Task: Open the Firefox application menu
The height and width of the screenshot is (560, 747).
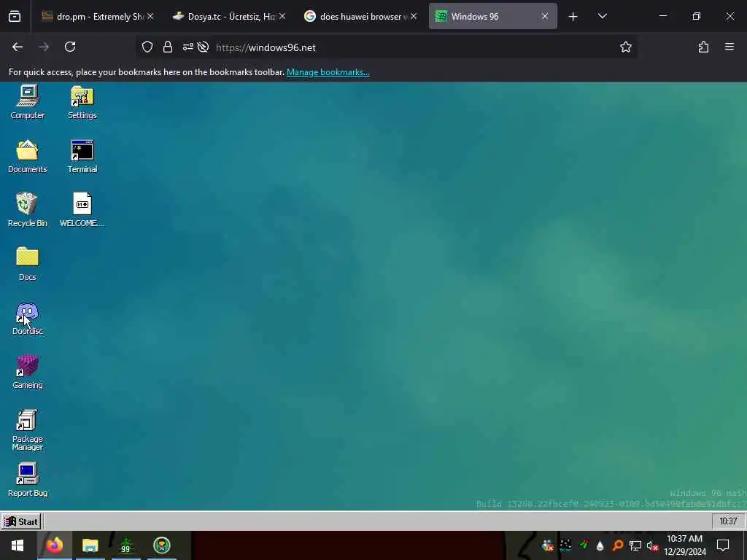Action: click(x=729, y=47)
